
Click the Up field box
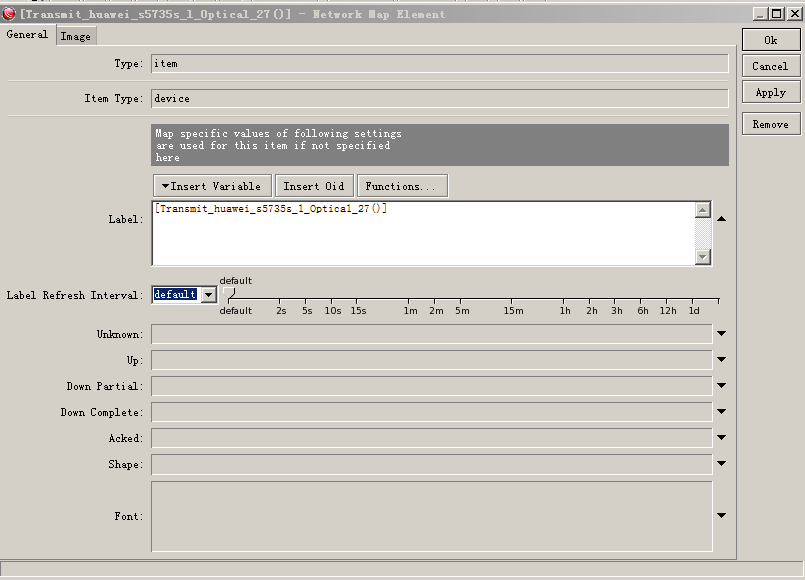point(432,360)
